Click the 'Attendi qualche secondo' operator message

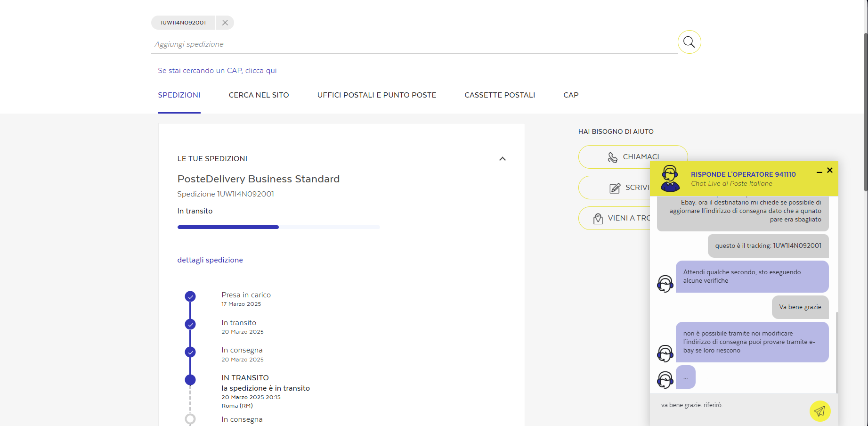click(x=752, y=277)
